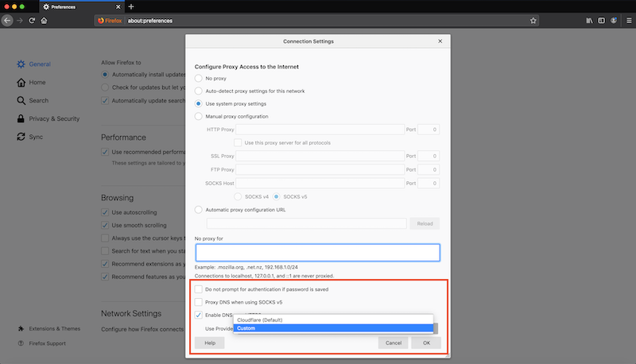Click the Reload page toolbar icon
Screen dimensions: 636x364
pos(32,20)
